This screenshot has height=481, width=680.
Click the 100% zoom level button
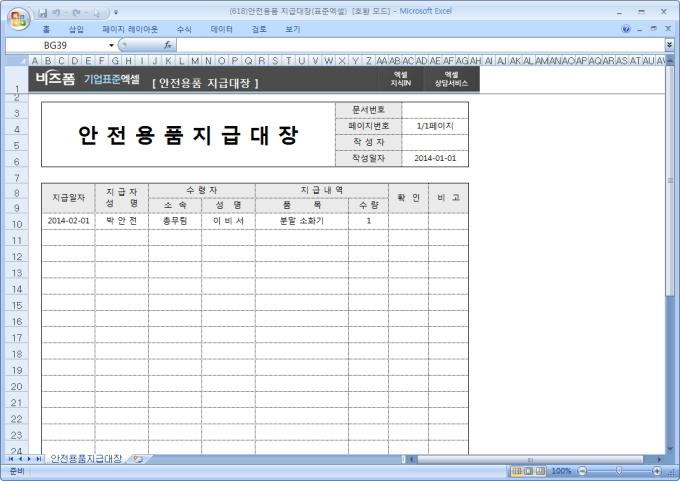pos(561,471)
